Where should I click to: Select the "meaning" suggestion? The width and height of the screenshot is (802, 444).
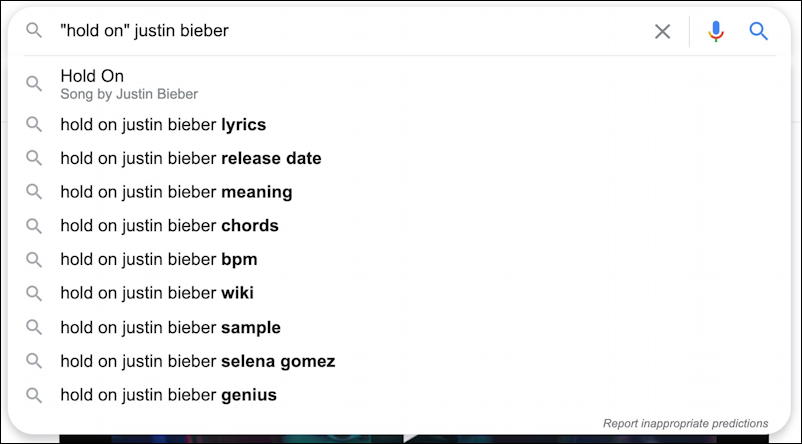point(399,192)
